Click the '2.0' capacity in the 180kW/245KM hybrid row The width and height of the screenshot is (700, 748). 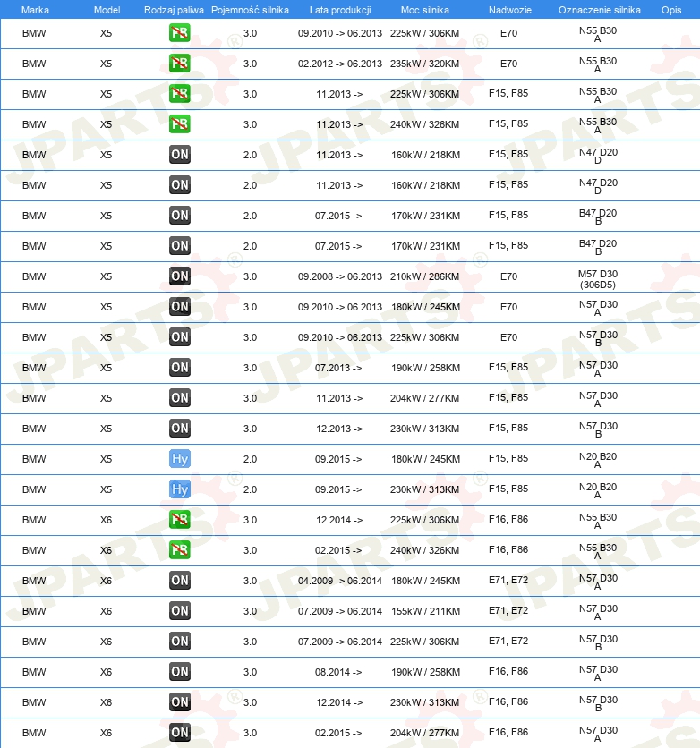point(250,459)
